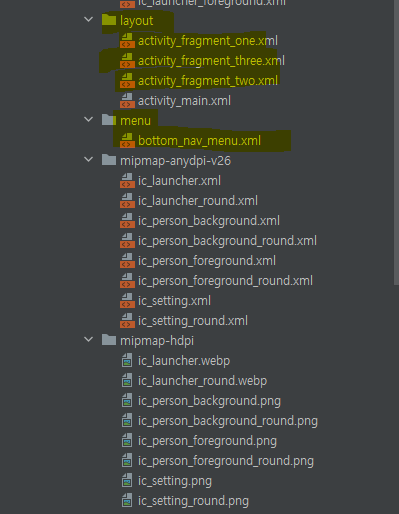Image resolution: width=399 pixels, height=514 pixels.
Task: Click XML icon of activity_fragment_three.xml
Action: pos(127,61)
